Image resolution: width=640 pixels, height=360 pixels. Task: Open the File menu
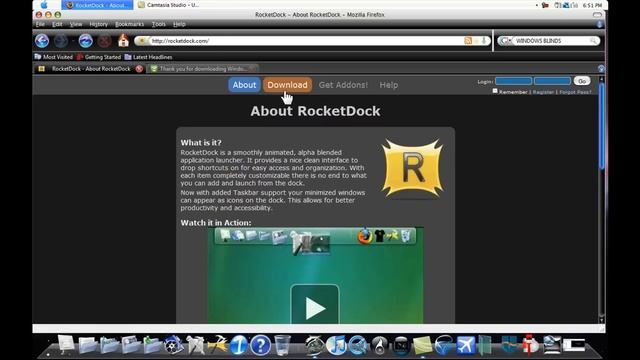tap(40, 24)
